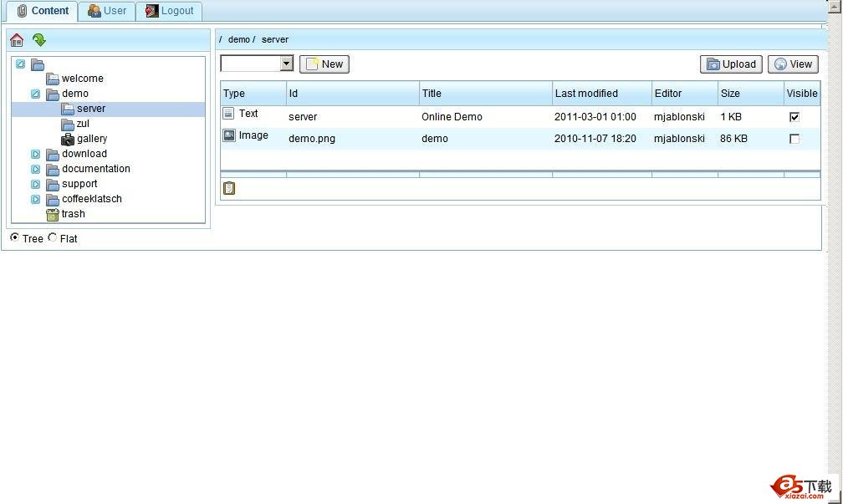The height and width of the screenshot is (504, 843).
Task: Open the content type dropdown
Action: click(287, 64)
